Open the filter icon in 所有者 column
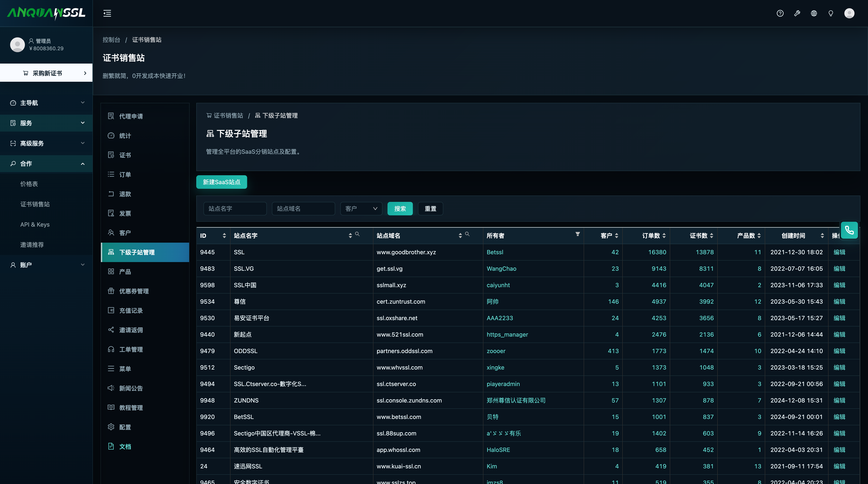Viewport: 868px width, 484px height. pyautogui.click(x=578, y=234)
